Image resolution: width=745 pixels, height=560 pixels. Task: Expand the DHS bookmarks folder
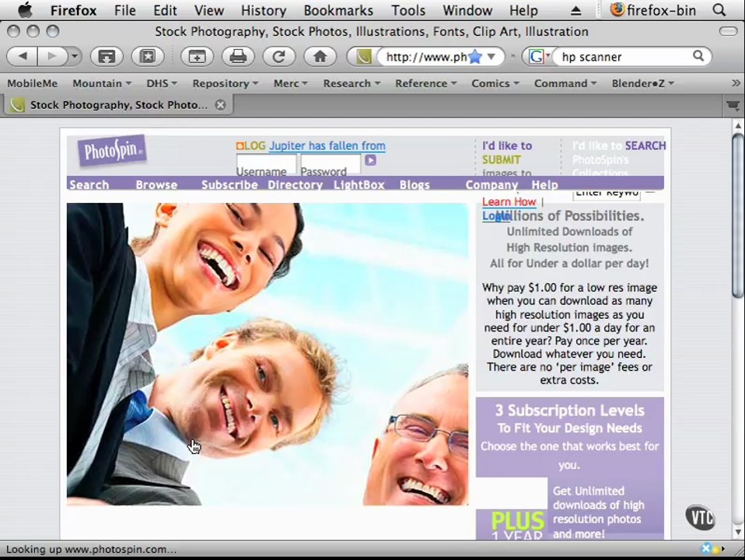click(x=162, y=83)
